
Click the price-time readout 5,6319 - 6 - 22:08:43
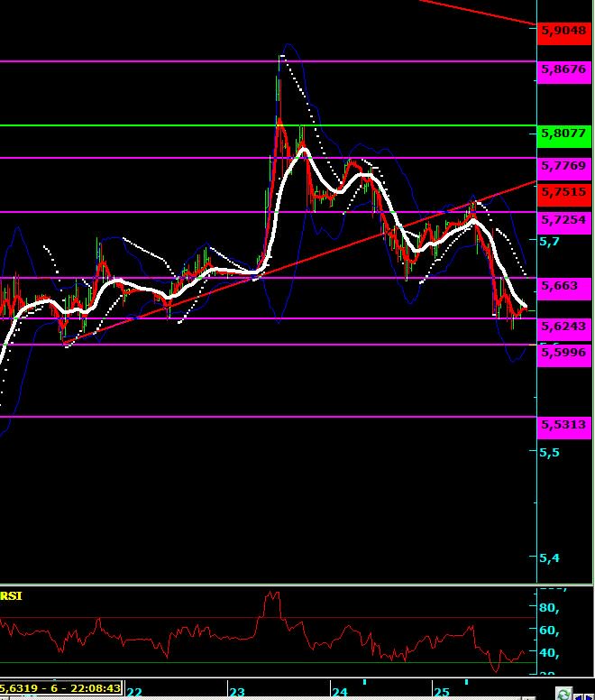[60, 688]
